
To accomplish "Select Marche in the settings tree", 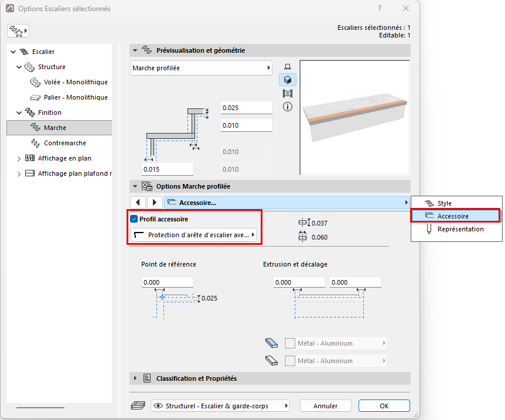I will pyautogui.click(x=59, y=128).
